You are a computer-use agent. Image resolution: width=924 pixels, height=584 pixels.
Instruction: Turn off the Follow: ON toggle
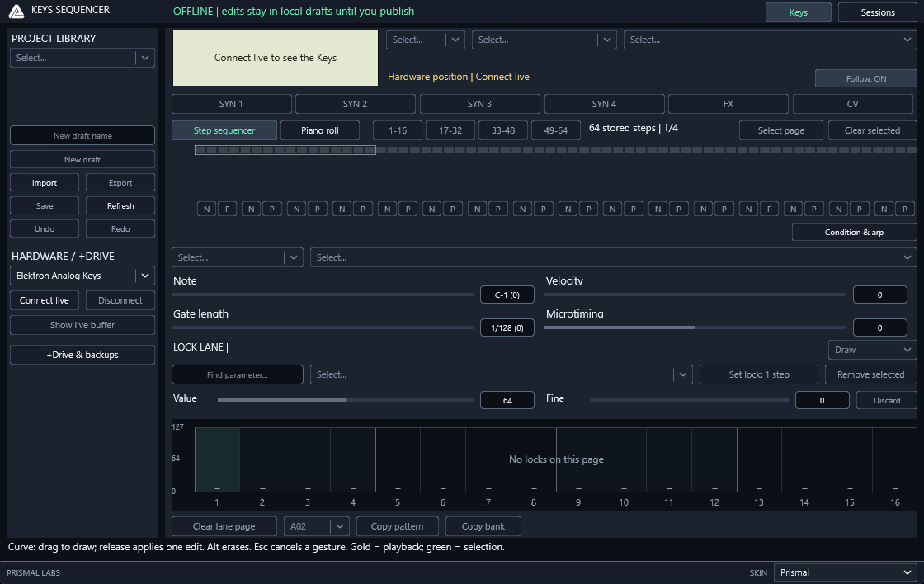click(x=865, y=78)
